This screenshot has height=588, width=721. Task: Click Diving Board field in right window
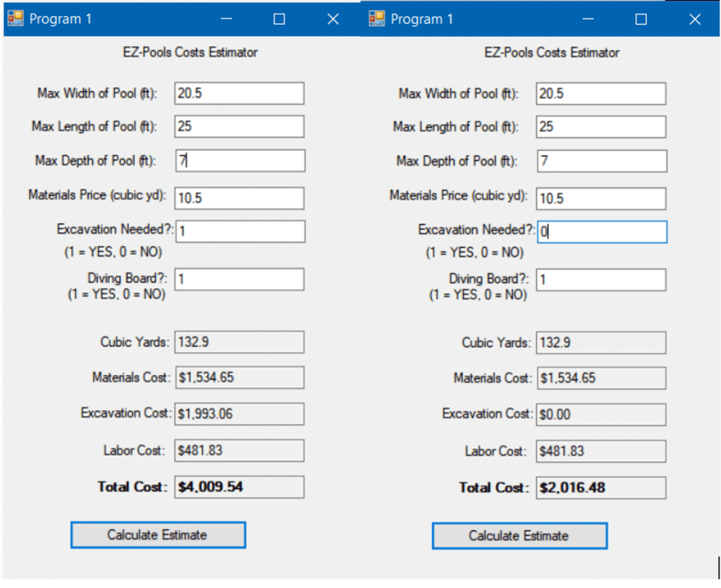pos(601,280)
